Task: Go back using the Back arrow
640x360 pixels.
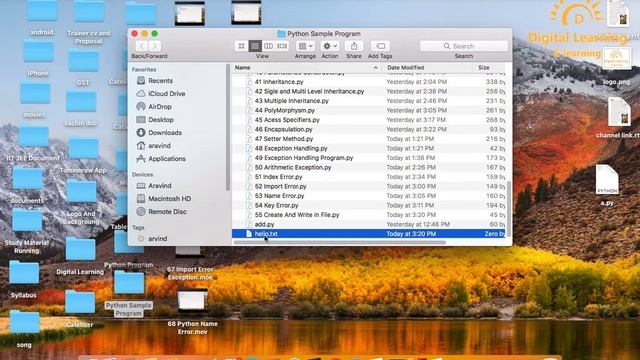Action: [x=142, y=46]
